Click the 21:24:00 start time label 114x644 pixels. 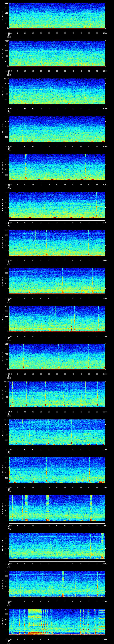pyautogui.click(x=9, y=412)
